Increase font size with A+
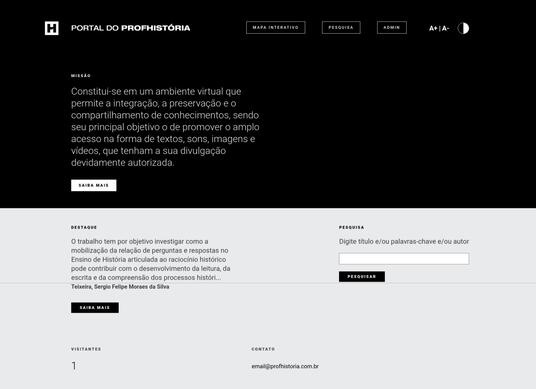Viewport: 536px width, 389px height. coord(433,28)
